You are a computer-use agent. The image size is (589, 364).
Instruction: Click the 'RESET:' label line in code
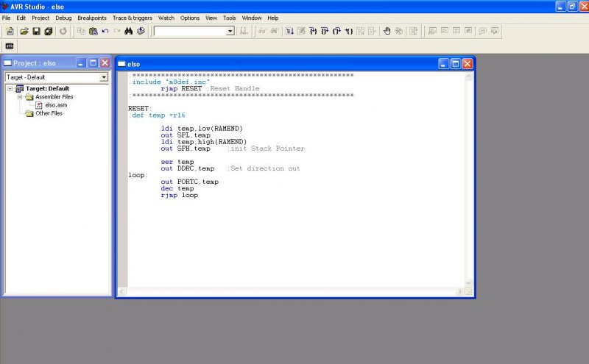point(140,108)
